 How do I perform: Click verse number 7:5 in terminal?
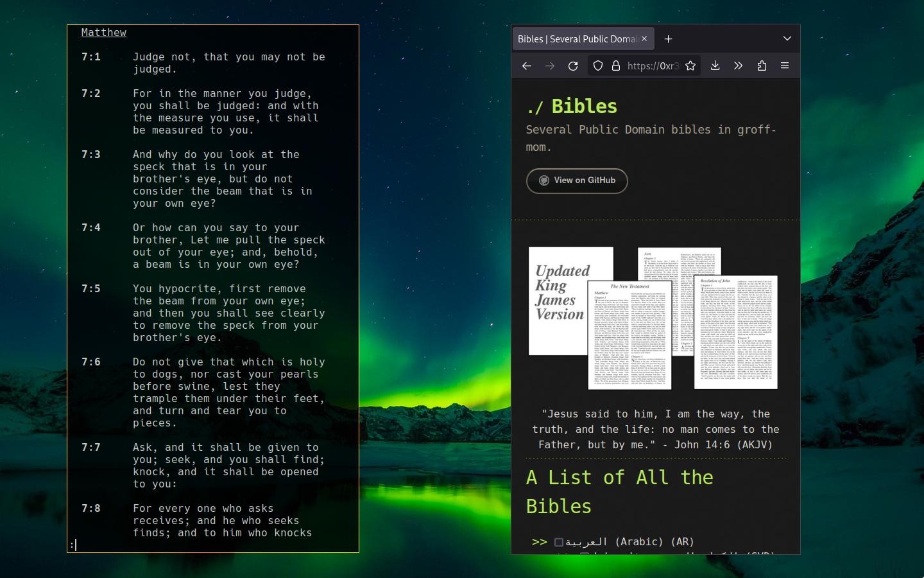[91, 288]
